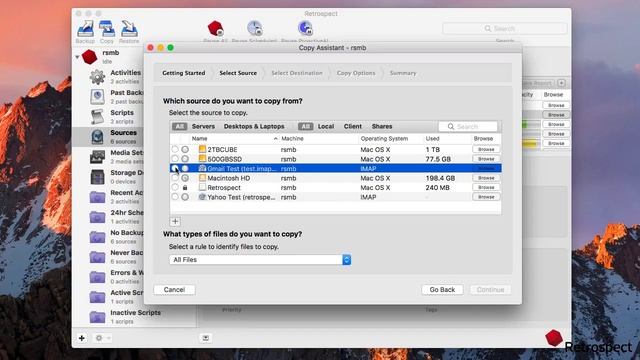The height and width of the screenshot is (360, 640).
Task: Click the status circle on the 2TBCUBE row
Action: (185, 149)
